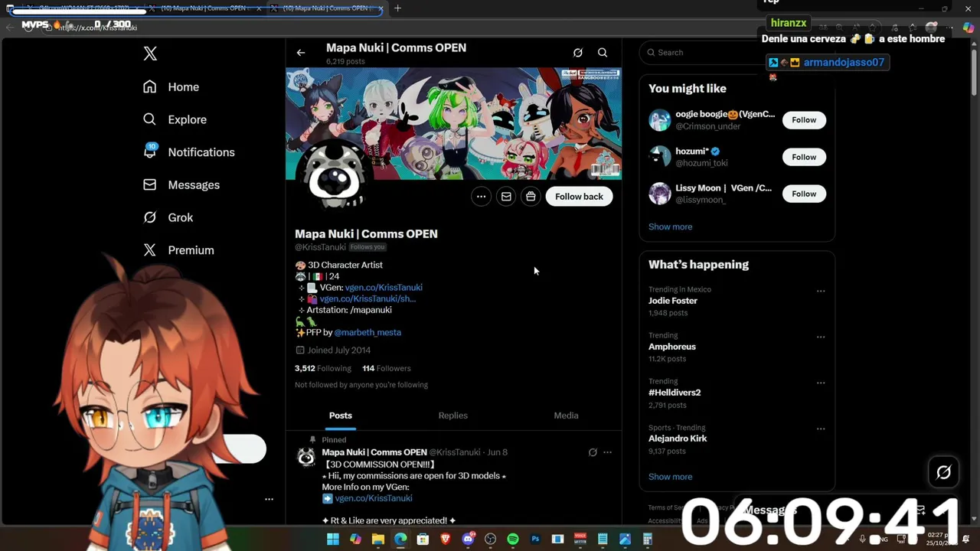The height and width of the screenshot is (551, 980).
Task: Open vgen.co/KrissTanuki link in bio
Action: (x=384, y=288)
